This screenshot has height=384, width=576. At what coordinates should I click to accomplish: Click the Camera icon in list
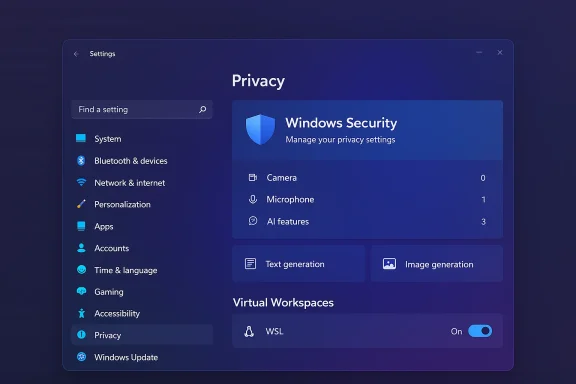click(253, 177)
